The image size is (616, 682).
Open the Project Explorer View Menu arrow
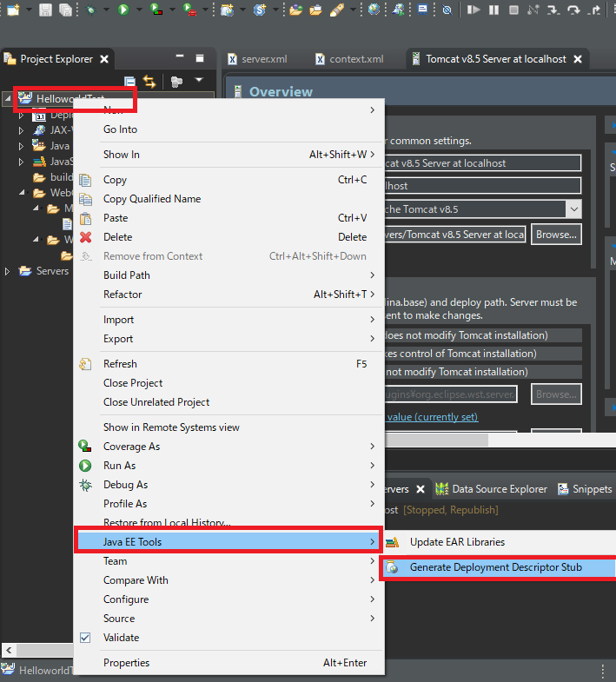tap(199, 80)
